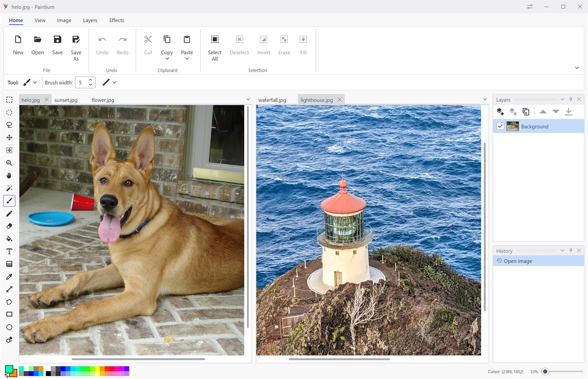The width and height of the screenshot is (588, 379).
Task: Click the Add New Layer icon
Action: [500, 111]
